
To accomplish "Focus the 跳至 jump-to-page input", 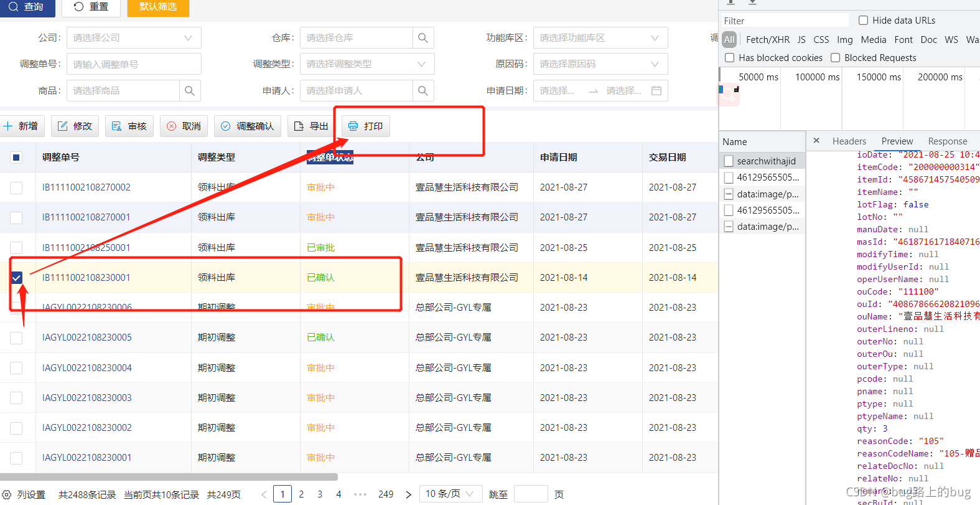I will (531, 494).
